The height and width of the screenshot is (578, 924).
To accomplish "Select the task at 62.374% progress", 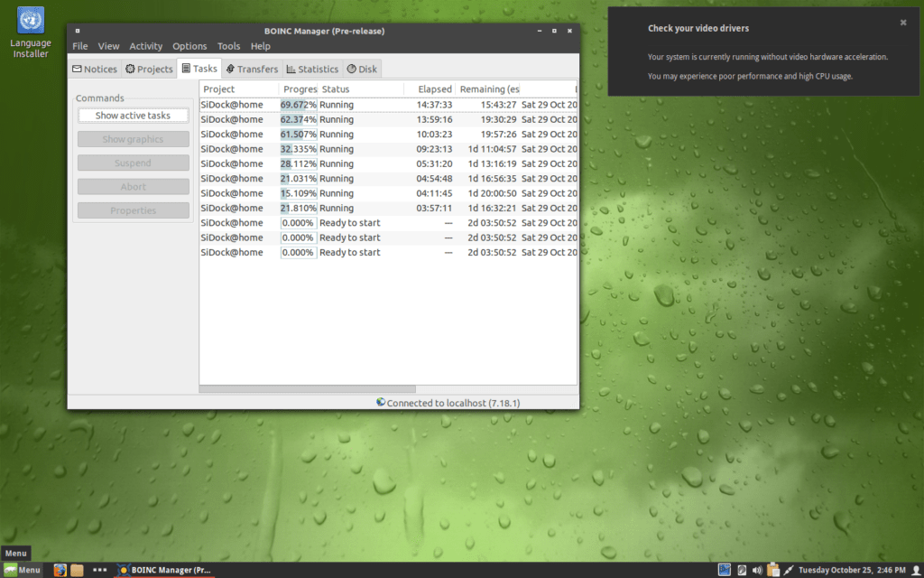I will point(388,119).
